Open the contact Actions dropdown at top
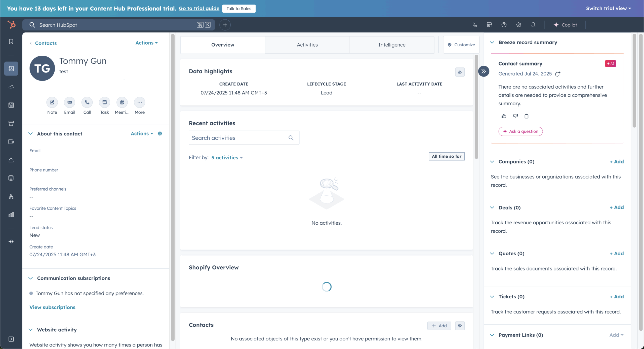 (x=147, y=43)
